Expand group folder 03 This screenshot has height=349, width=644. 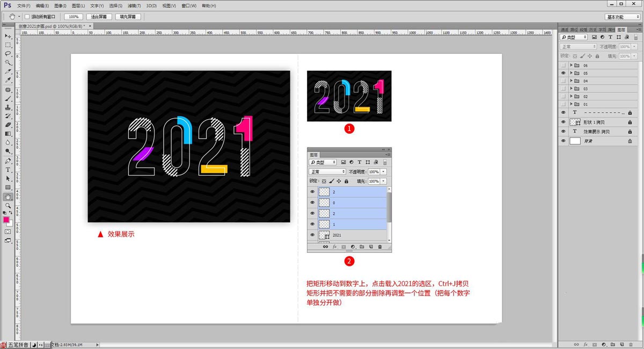(x=571, y=89)
